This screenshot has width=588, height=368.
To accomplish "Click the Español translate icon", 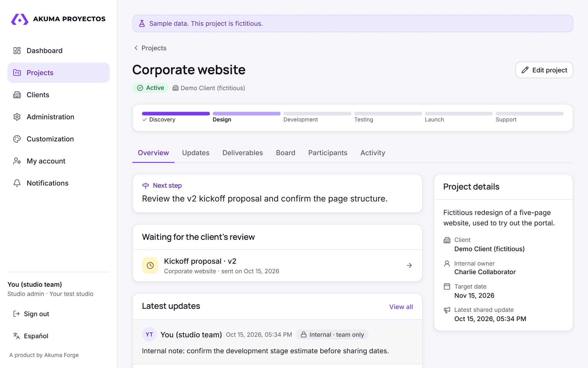I will point(16,336).
